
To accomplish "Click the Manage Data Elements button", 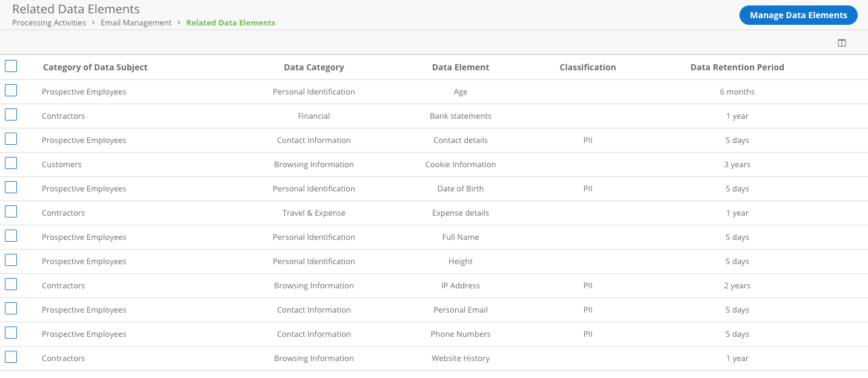I will [x=798, y=15].
